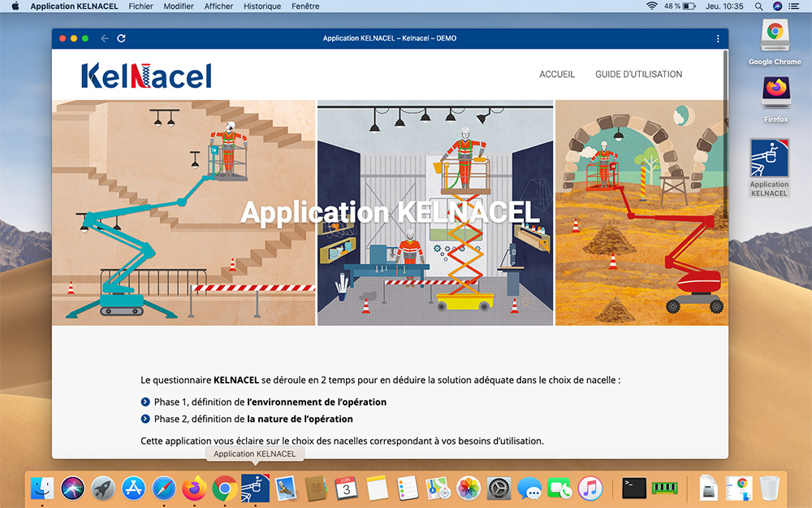Viewport: 812px width, 508px height.
Task: Go back using the back arrow
Action: coord(105,38)
